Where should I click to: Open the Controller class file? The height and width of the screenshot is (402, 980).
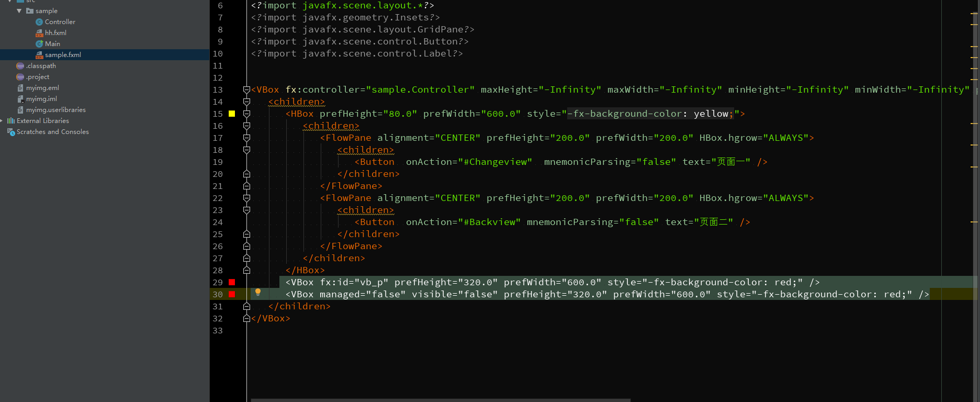(x=60, y=22)
